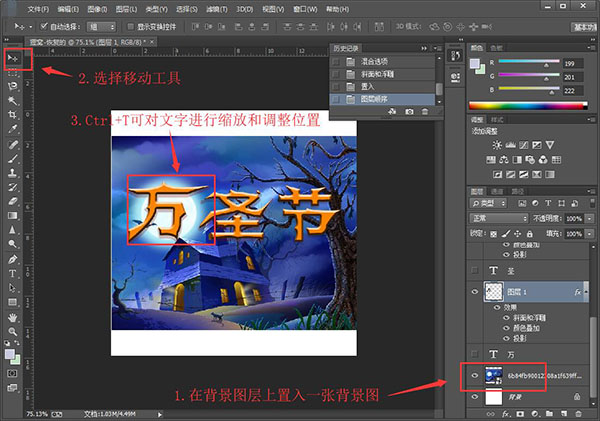Create new snapshot camera icon in History panel
The height and width of the screenshot is (421, 600).
pyautogui.click(x=409, y=112)
